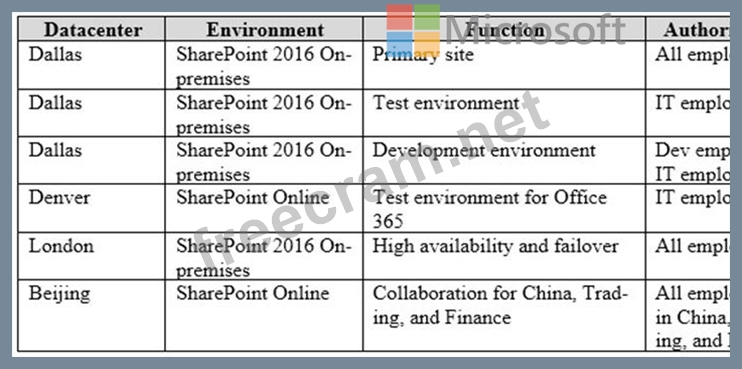Image resolution: width=742 pixels, height=369 pixels.
Task: Click the Beijing datacenter cell
Action: 92,316
